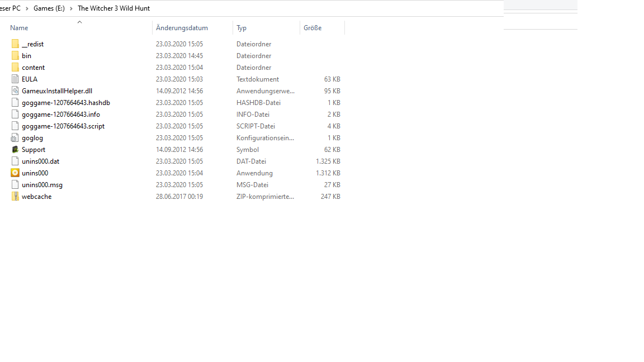The width and height of the screenshot is (644, 362).
Task: Sort by the Größe column header
Action: click(x=312, y=28)
